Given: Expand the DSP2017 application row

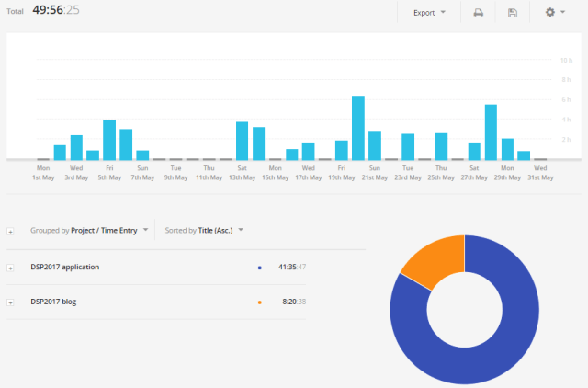Looking at the screenshot, I should click(x=11, y=268).
